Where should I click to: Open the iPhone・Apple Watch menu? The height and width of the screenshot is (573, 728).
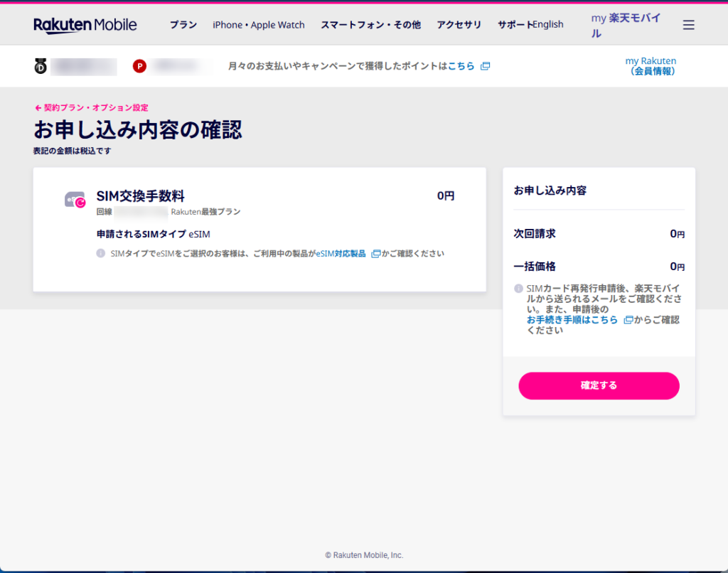click(259, 25)
